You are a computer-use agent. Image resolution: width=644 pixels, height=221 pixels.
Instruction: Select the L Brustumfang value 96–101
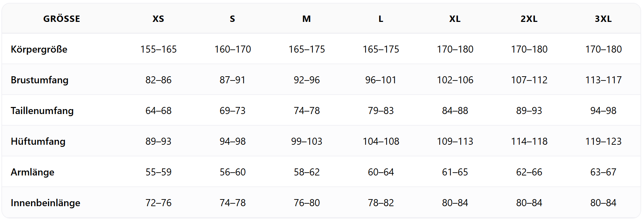click(x=381, y=80)
